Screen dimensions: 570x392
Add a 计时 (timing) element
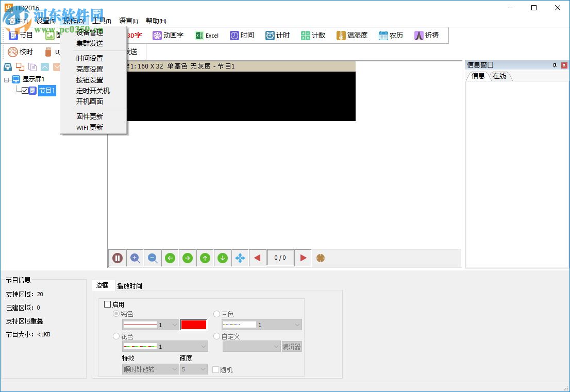[277, 35]
